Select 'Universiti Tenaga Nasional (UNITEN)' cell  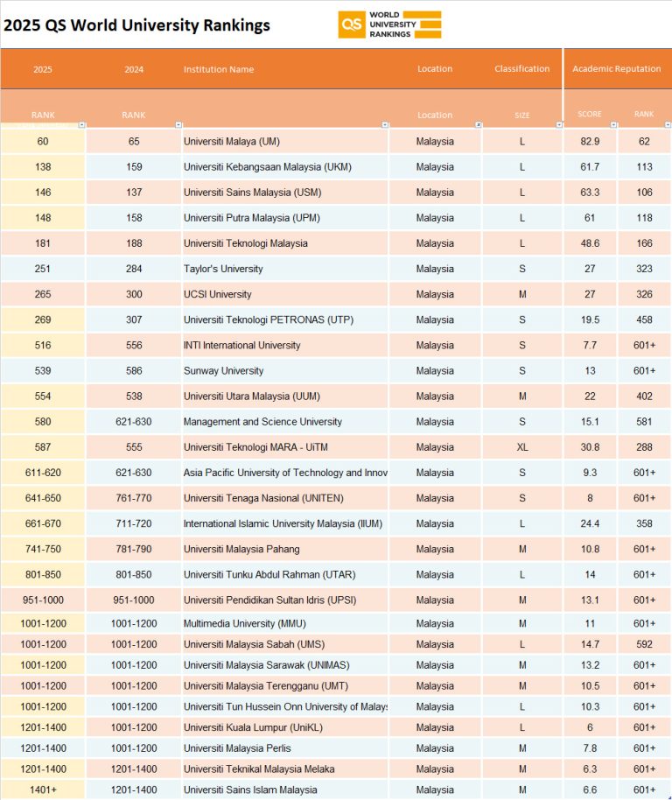pyautogui.click(x=285, y=499)
